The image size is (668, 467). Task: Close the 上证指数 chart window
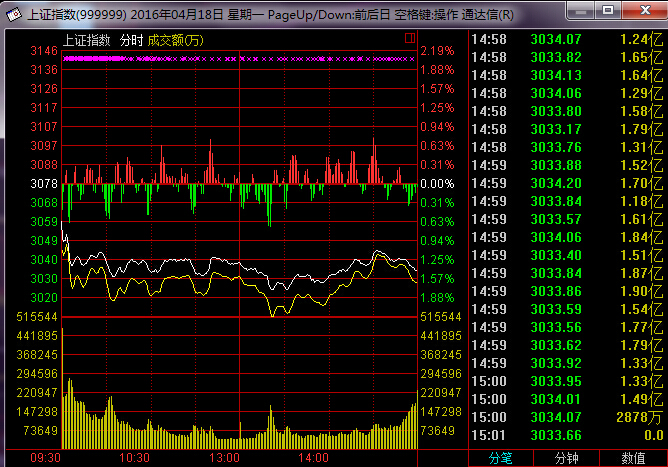pyautogui.click(x=645, y=10)
